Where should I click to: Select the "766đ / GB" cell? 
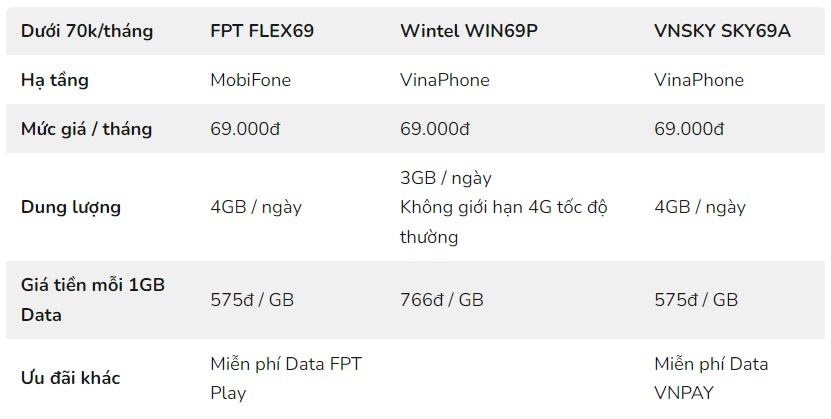coord(442,299)
